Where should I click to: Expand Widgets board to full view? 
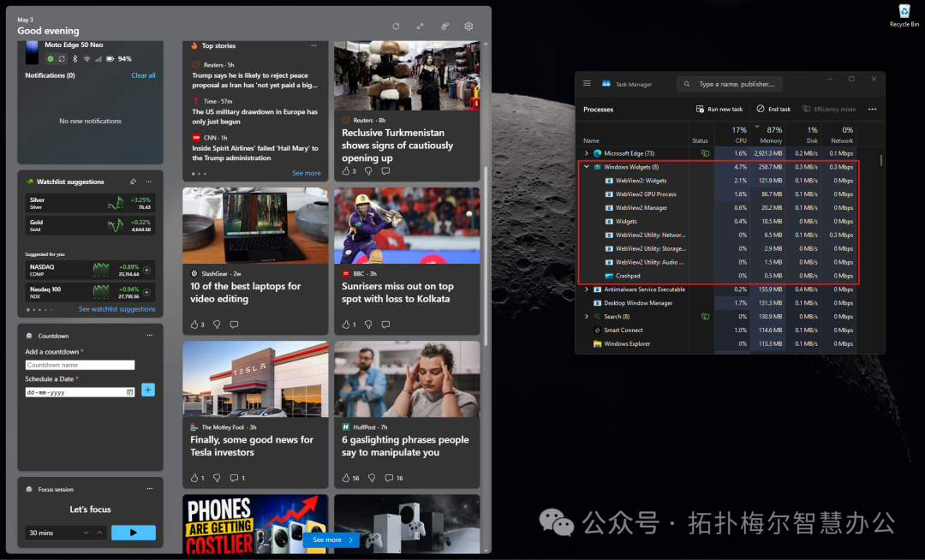420,26
